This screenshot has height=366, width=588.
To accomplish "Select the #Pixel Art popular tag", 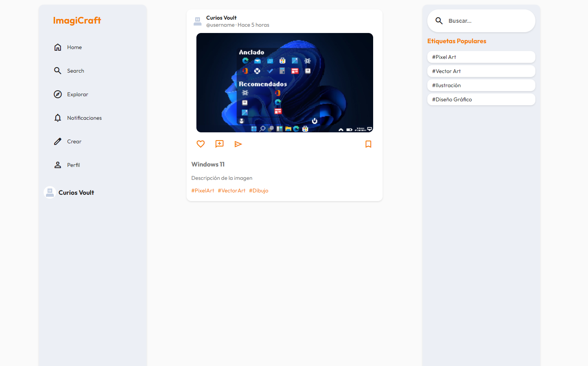I will coord(481,57).
